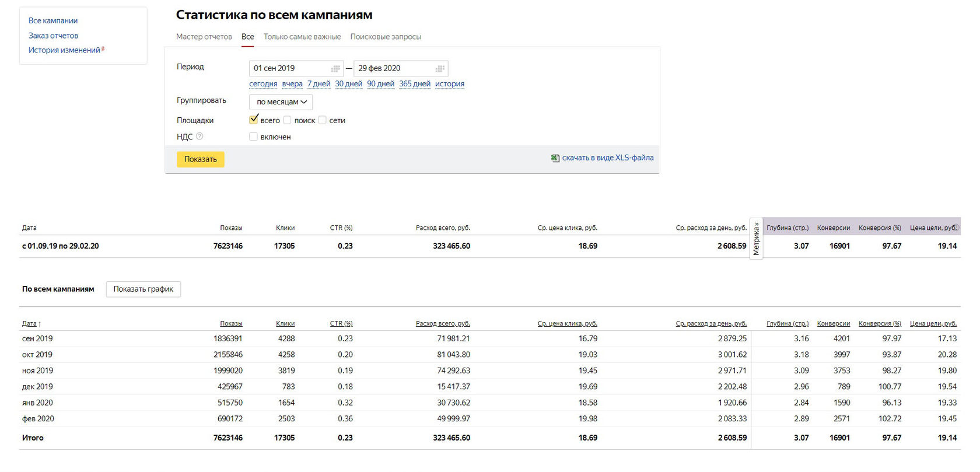Collapse the vertical Метрика columns panel
Screen dimensions: 980x472
coord(756,239)
